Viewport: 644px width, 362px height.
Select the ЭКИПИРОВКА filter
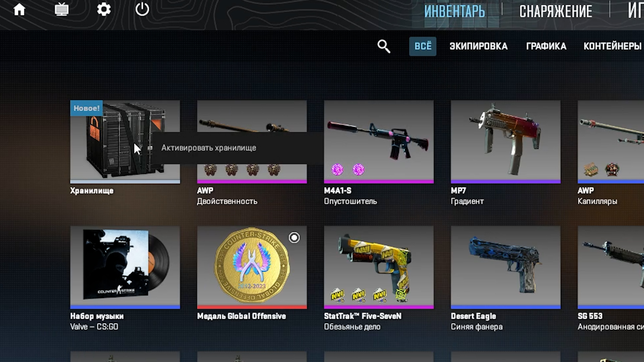(479, 46)
